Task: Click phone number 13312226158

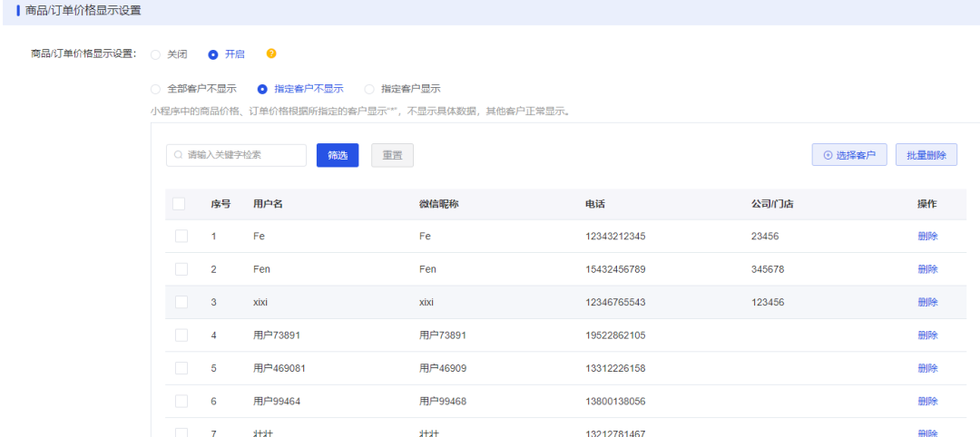Action: coord(615,368)
